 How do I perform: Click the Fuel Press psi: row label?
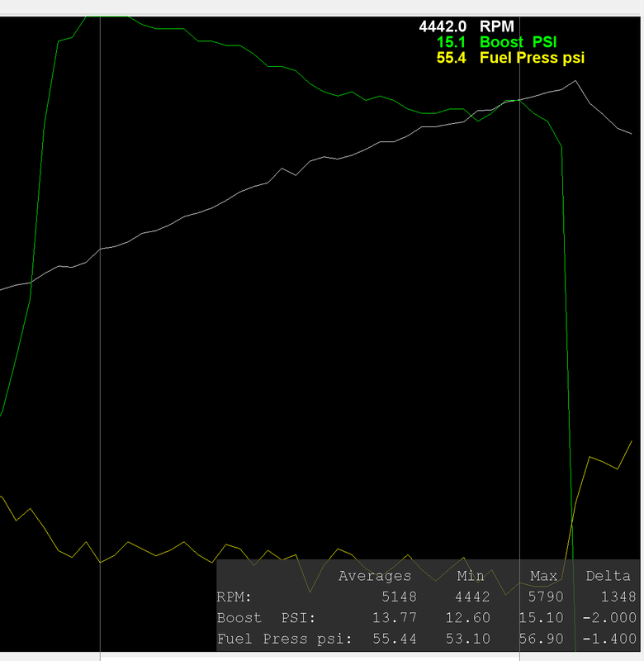tap(284, 639)
